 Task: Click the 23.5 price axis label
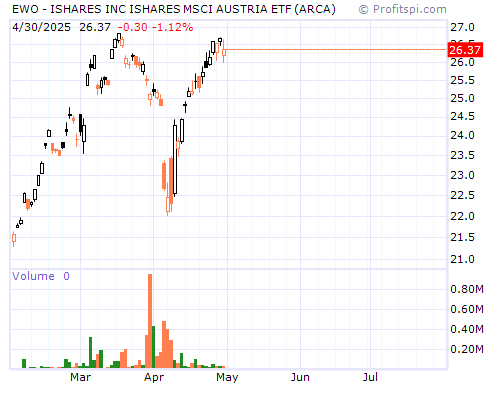point(462,155)
